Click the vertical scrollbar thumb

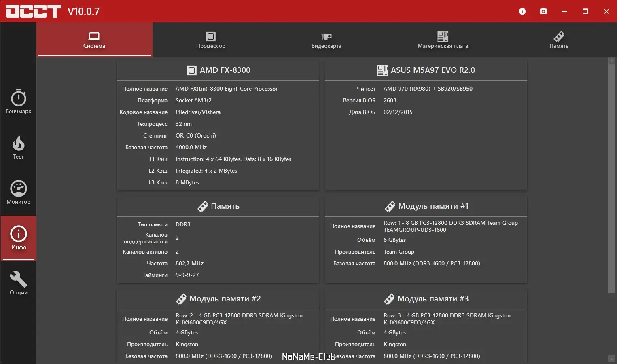pos(611,178)
